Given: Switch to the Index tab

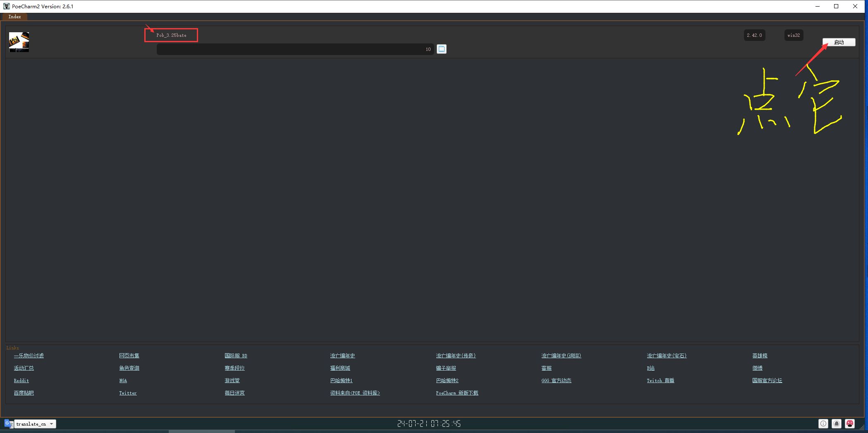Looking at the screenshot, I should click(14, 17).
